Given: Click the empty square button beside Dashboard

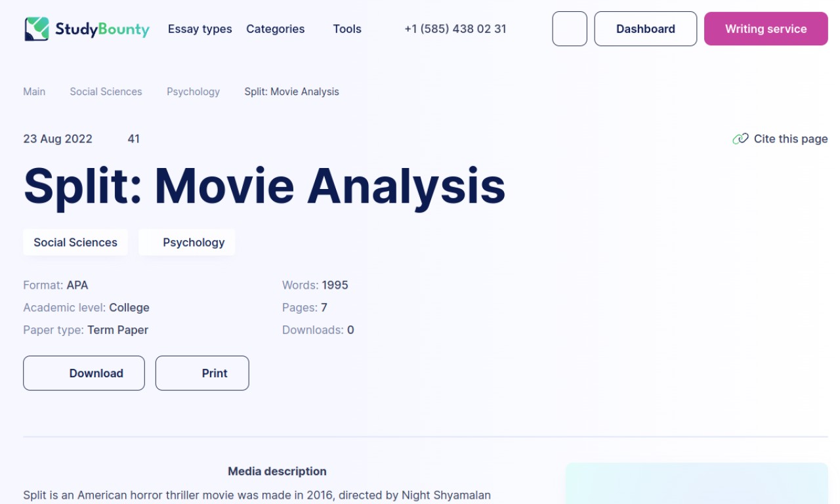Looking at the screenshot, I should click(x=570, y=29).
